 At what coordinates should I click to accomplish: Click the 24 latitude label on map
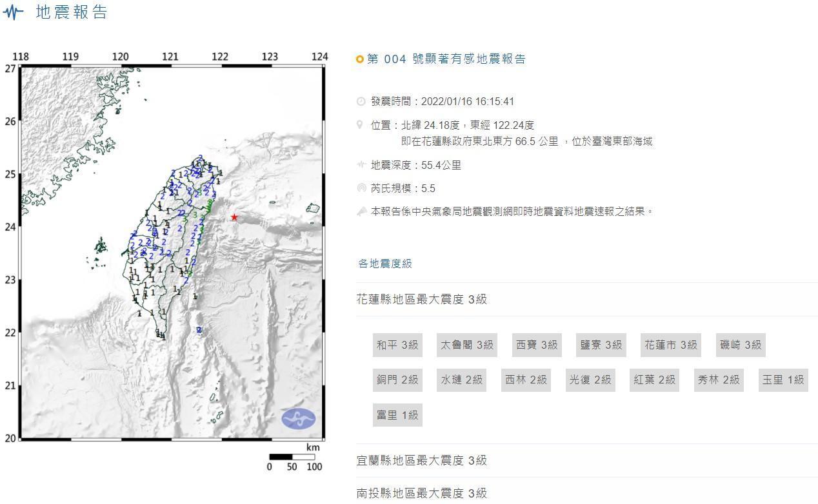click(10, 227)
